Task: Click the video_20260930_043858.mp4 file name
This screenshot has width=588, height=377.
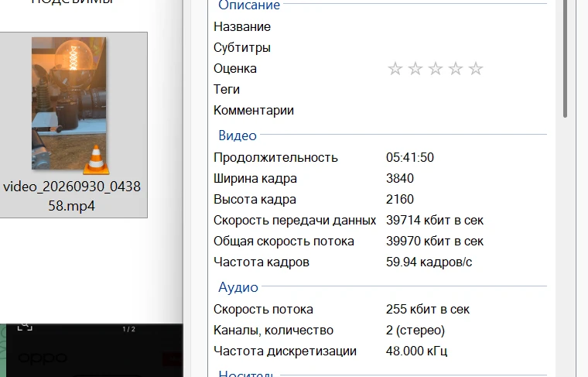Action: coord(72,196)
